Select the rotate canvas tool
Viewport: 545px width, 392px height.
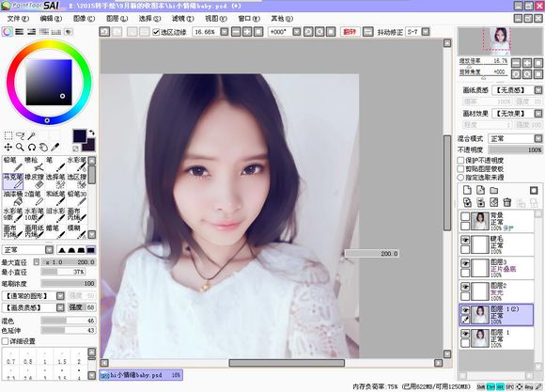32,148
